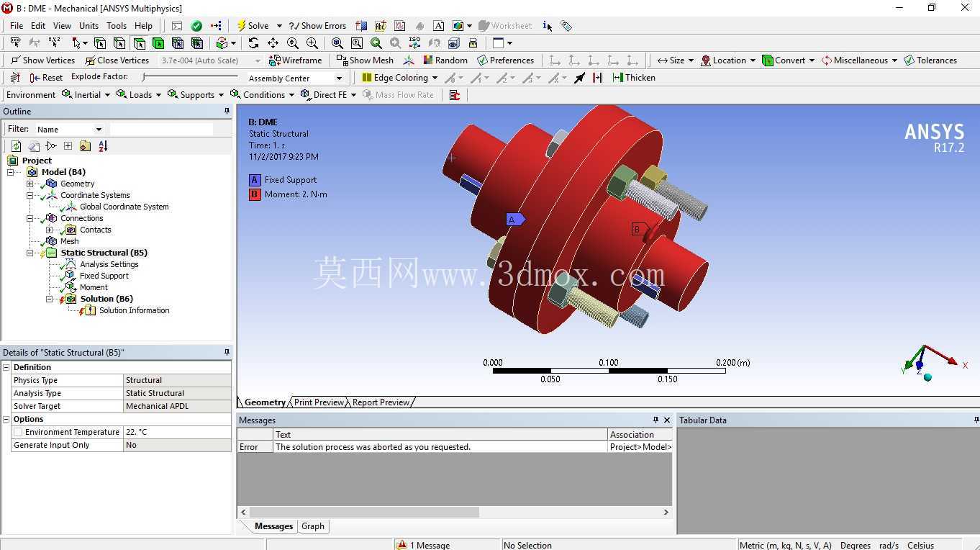
Task: Open the Supports dropdown menu
Action: coord(196,95)
